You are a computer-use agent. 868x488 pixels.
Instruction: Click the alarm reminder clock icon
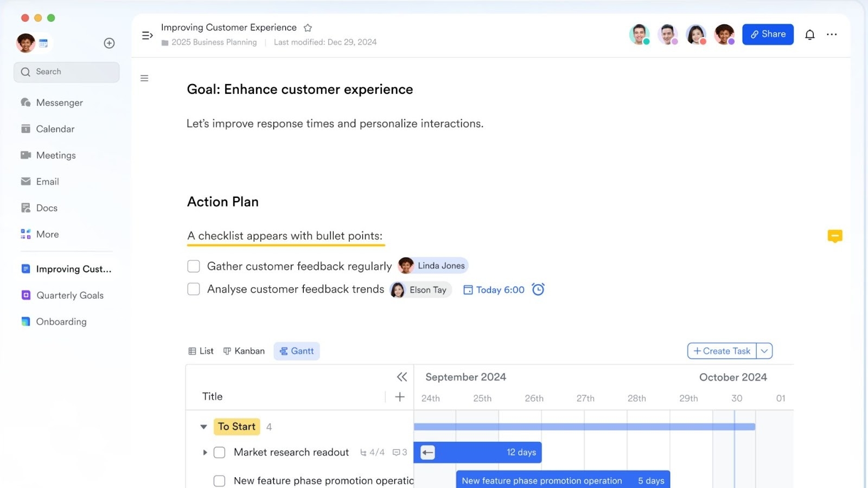tap(538, 290)
